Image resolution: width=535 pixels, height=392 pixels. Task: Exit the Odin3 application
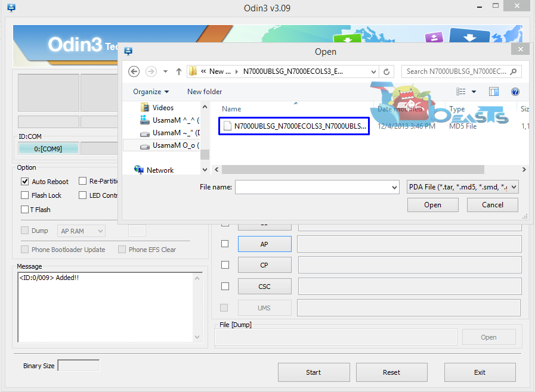(480, 372)
